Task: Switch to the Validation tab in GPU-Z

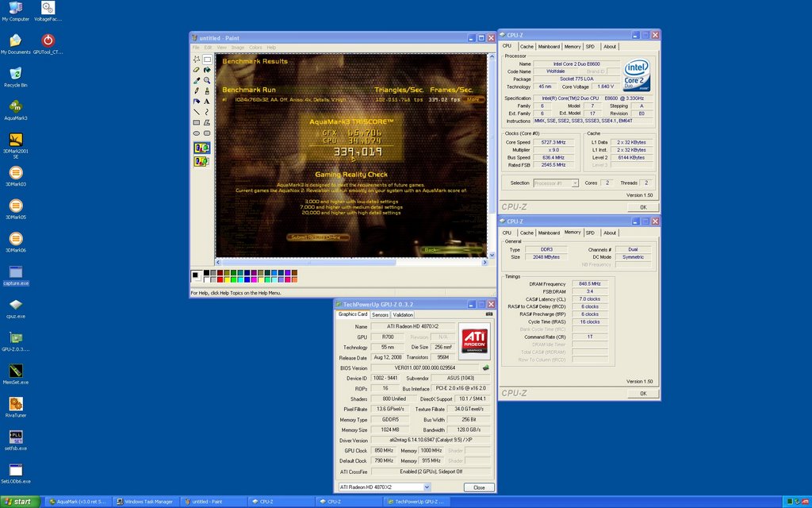Action: click(403, 314)
